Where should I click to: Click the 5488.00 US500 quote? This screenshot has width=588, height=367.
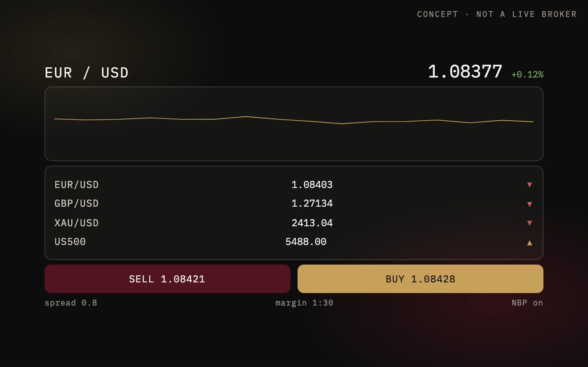click(306, 242)
